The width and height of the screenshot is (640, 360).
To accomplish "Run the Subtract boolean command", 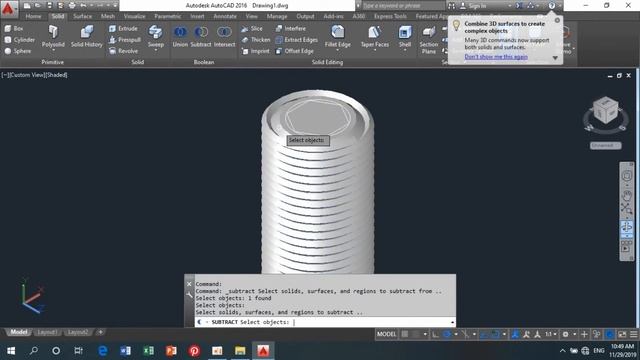I will [x=201, y=36].
